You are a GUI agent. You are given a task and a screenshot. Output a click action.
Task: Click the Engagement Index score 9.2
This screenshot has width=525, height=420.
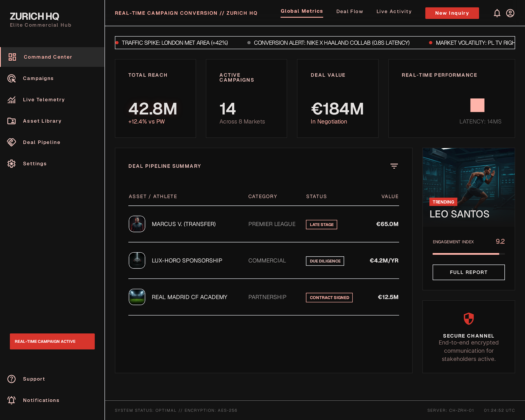[x=500, y=241]
